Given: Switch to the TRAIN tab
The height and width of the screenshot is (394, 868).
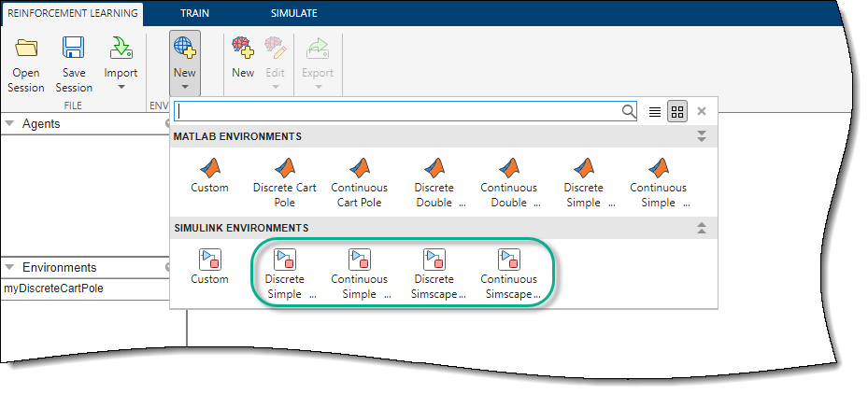Looking at the screenshot, I should [195, 13].
